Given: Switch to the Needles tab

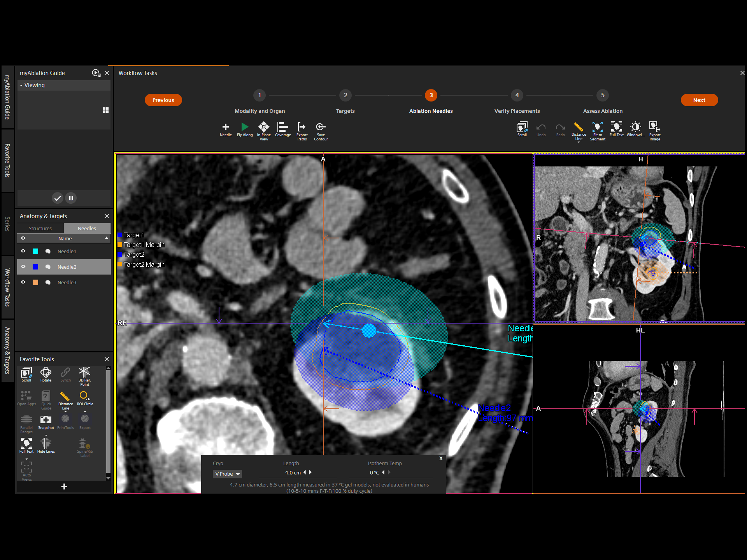Looking at the screenshot, I should (x=87, y=228).
